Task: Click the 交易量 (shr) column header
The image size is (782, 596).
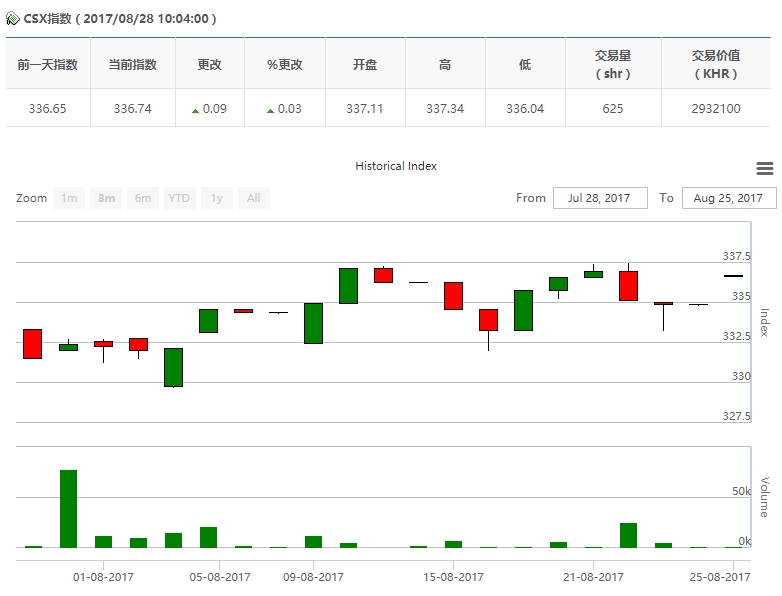Action: pos(613,64)
